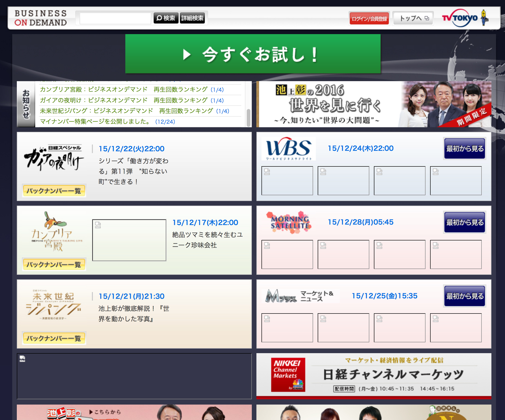505x420 pixels.
Task: Open マイナンバー特集ページ news link
Action: [x=95, y=121]
